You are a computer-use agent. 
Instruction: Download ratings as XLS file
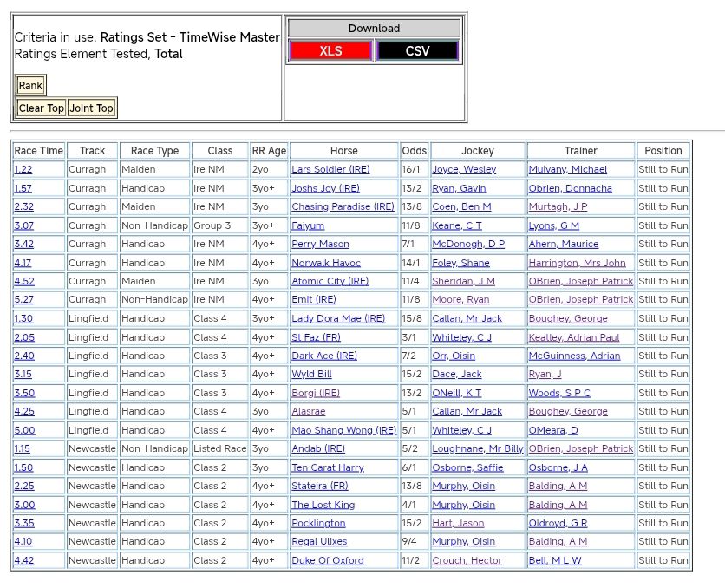click(330, 51)
